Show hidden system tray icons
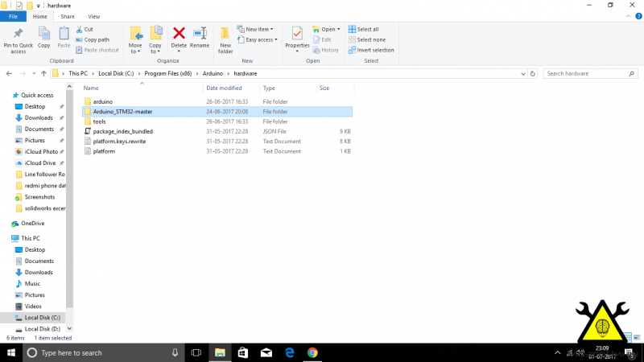The height and width of the screenshot is (362, 644). click(557, 352)
